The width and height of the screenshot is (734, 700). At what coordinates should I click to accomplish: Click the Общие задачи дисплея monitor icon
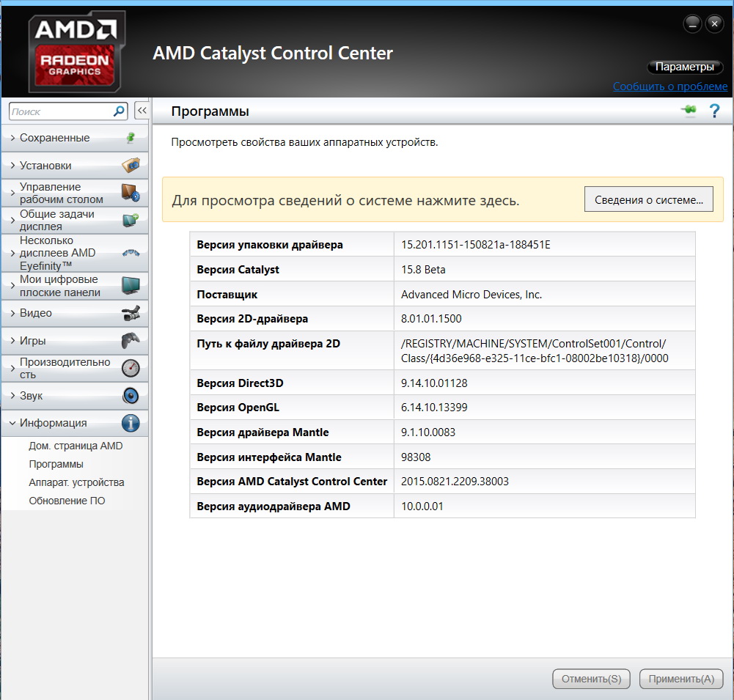[x=131, y=220]
